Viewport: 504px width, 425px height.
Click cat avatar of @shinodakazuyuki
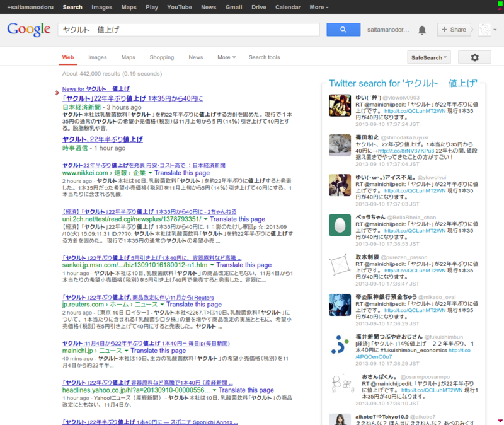pyautogui.click(x=340, y=145)
